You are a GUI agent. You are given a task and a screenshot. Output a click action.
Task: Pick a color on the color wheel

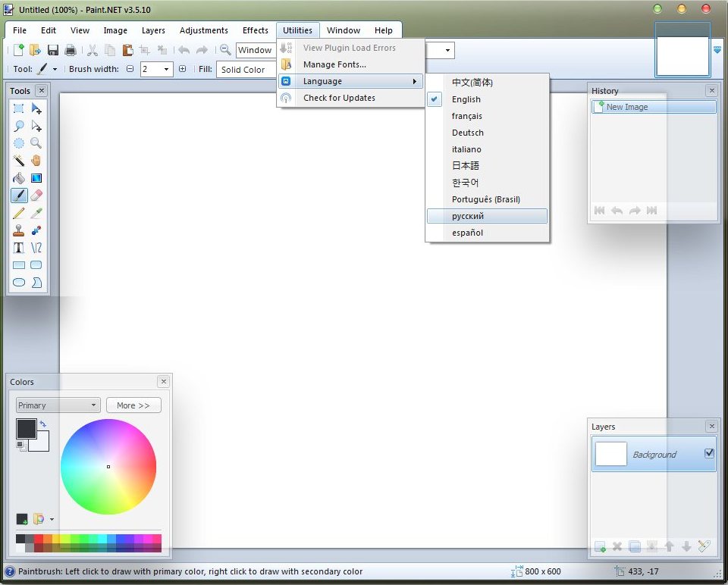pos(108,467)
